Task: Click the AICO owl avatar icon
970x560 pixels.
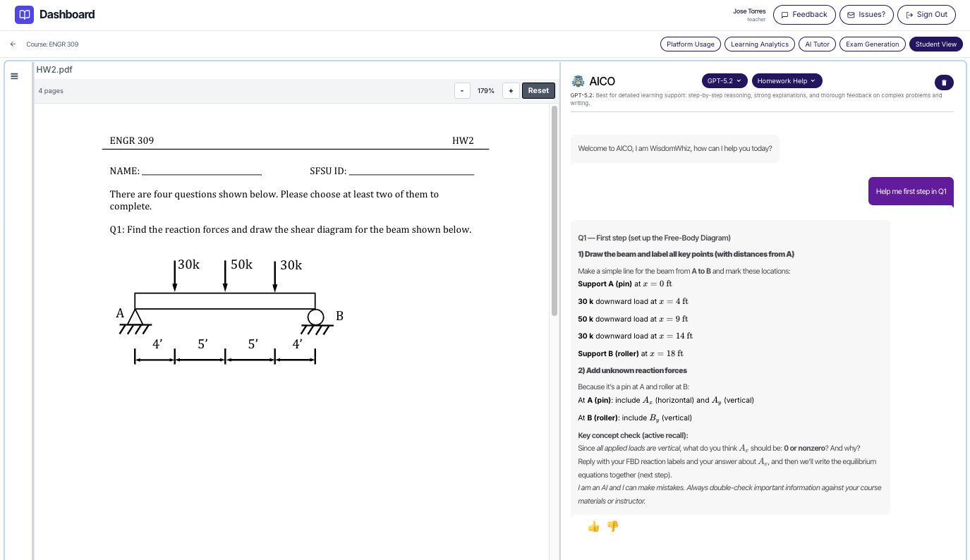Action: coord(578,81)
